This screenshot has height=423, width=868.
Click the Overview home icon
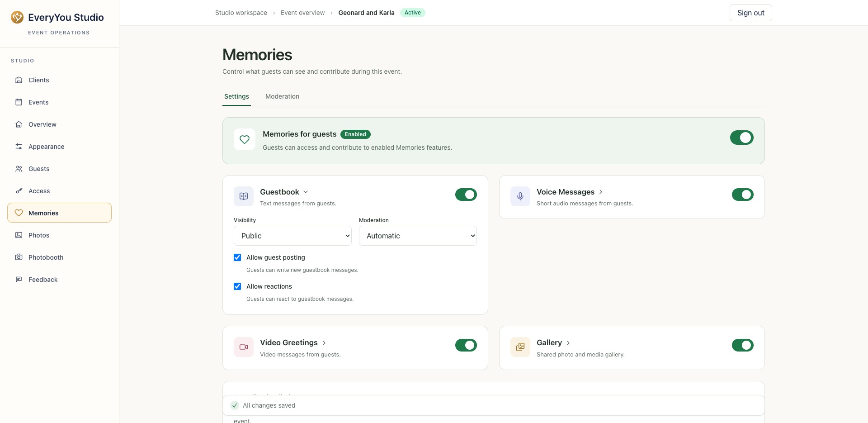point(19,124)
